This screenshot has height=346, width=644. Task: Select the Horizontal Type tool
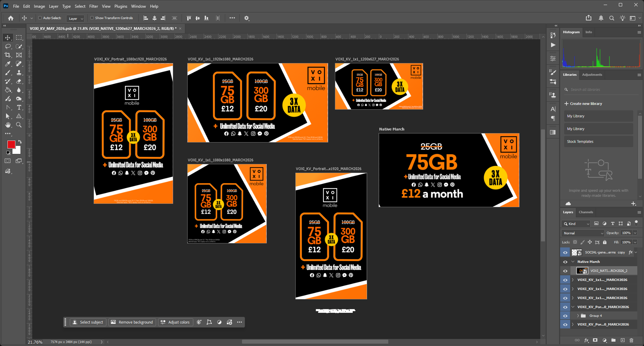tap(19, 107)
